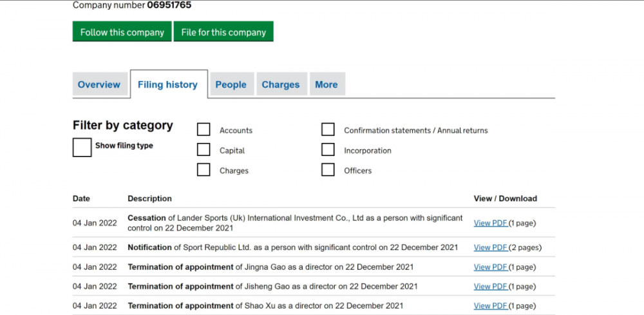This screenshot has height=315, width=644.
Task: Select the Filing history tab
Action: tap(167, 84)
